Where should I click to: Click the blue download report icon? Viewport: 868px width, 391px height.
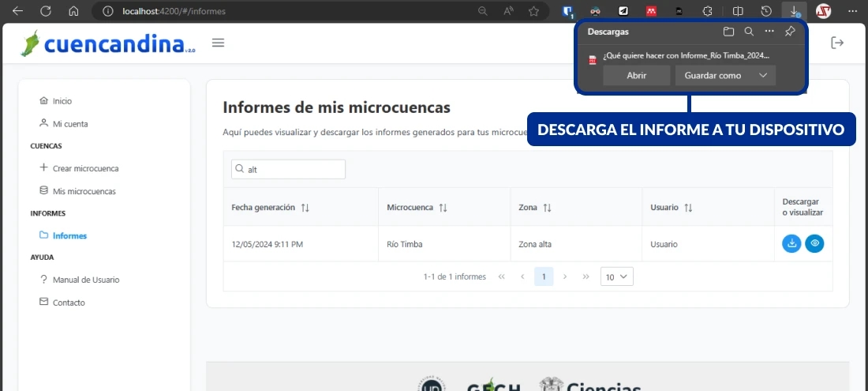coord(791,244)
